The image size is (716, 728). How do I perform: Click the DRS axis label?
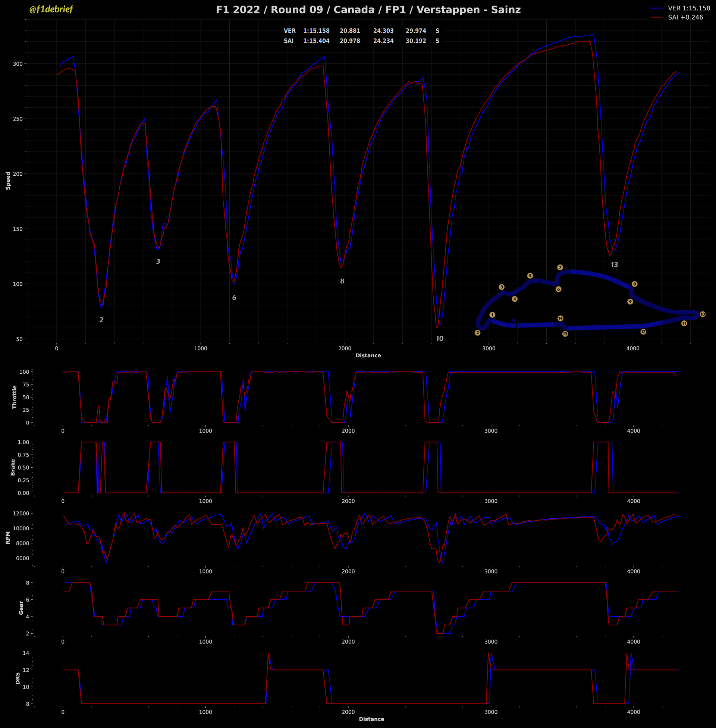pos(18,678)
